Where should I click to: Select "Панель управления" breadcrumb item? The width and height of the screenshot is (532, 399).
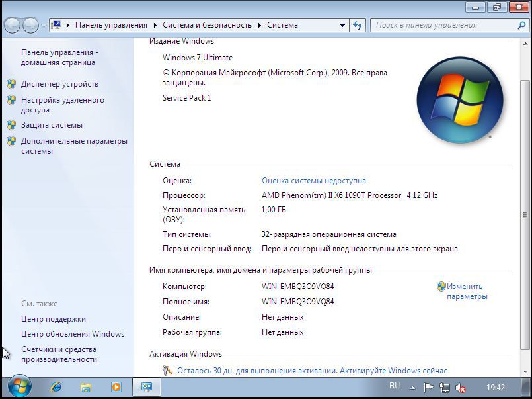(111, 25)
